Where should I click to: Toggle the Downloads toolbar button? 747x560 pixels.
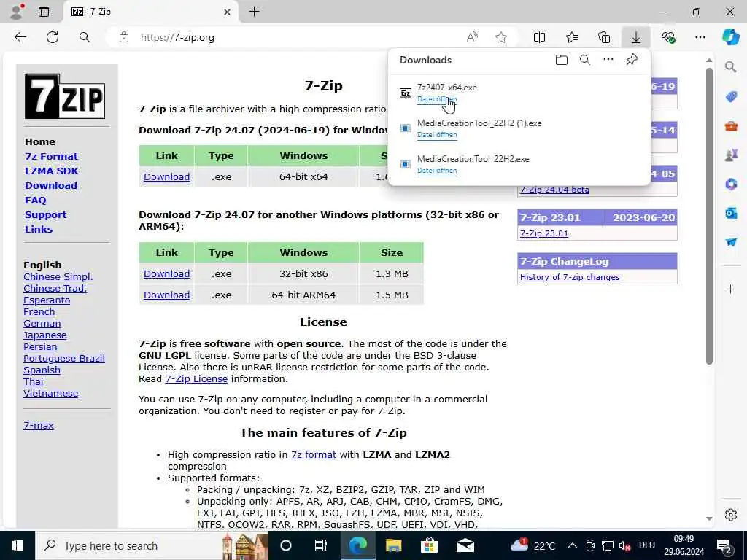click(x=636, y=37)
